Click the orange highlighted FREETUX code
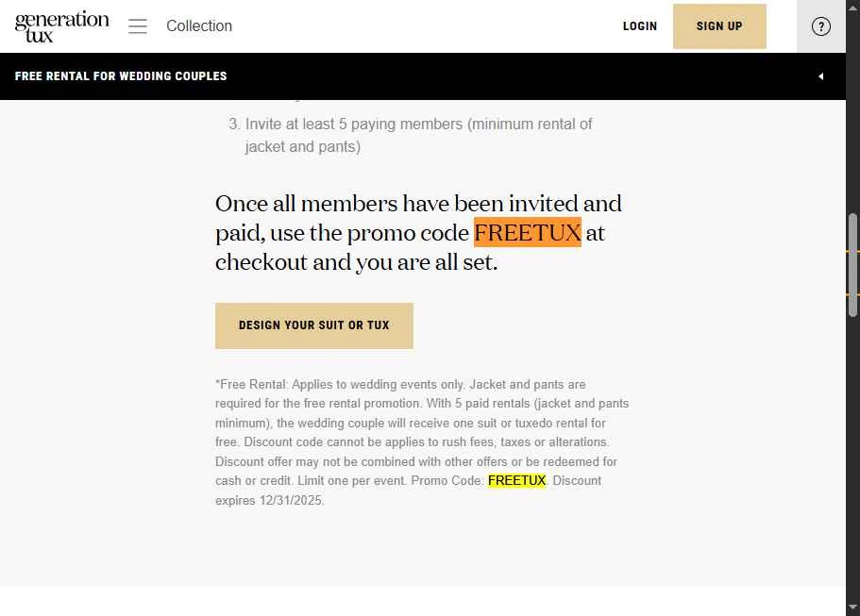Viewport: 860px width, 616px height. pos(527,232)
